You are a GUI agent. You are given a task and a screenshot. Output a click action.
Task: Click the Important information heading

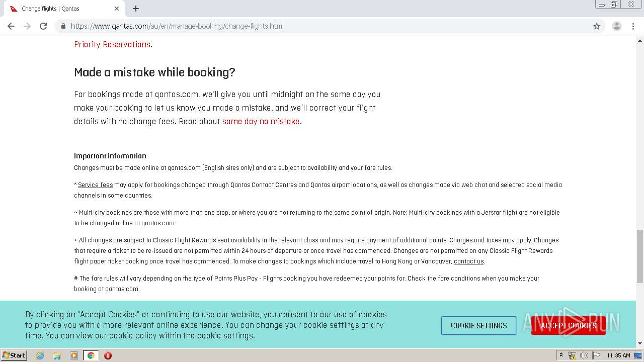coord(110,156)
